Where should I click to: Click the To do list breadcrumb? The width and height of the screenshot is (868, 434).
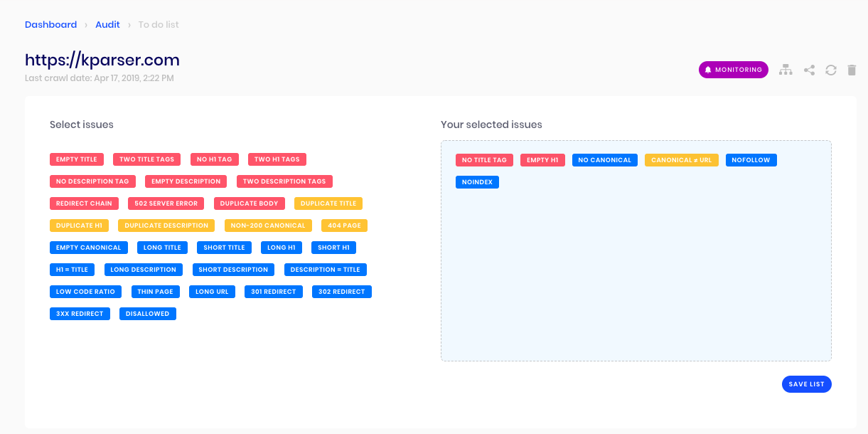(159, 24)
